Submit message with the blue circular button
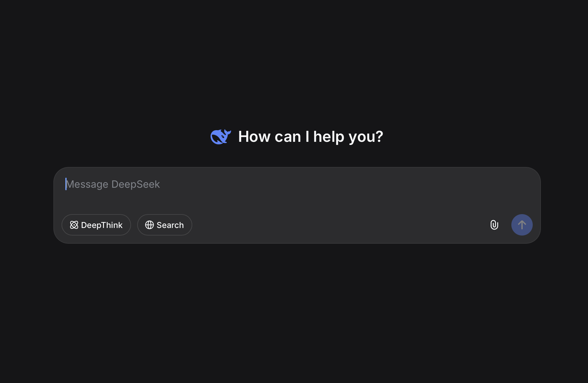This screenshot has width=588, height=383. tap(522, 225)
